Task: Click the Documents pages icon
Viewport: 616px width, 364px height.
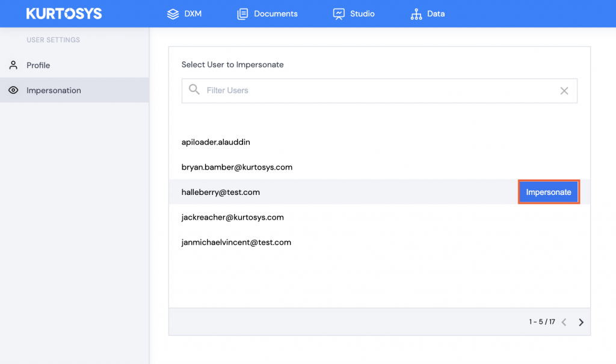Action: tap(243, 14)
